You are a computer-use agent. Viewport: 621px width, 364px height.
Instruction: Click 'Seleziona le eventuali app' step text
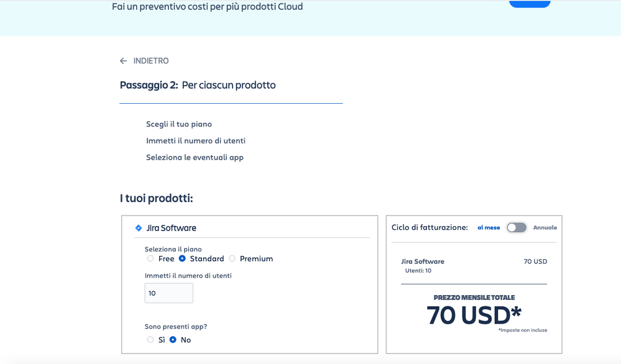point(195,158)
